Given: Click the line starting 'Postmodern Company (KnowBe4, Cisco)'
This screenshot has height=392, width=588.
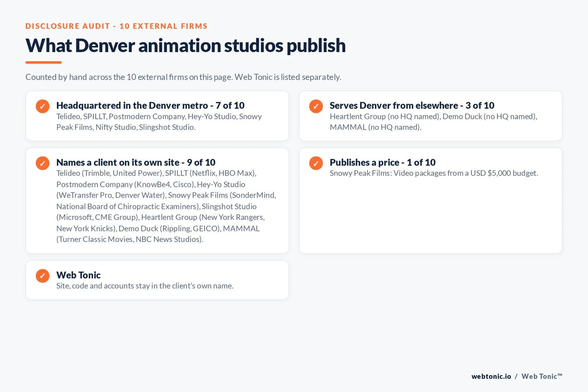Looking at the screenshot, I should point(151,184).
